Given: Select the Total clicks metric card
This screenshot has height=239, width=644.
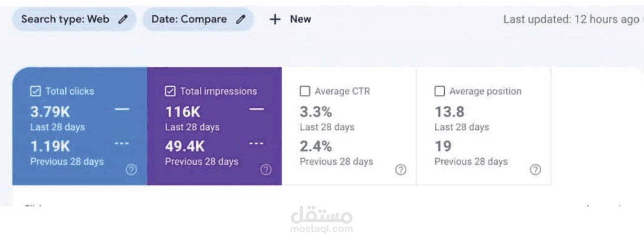Looking at the screenshot, I should pos(80,126).
